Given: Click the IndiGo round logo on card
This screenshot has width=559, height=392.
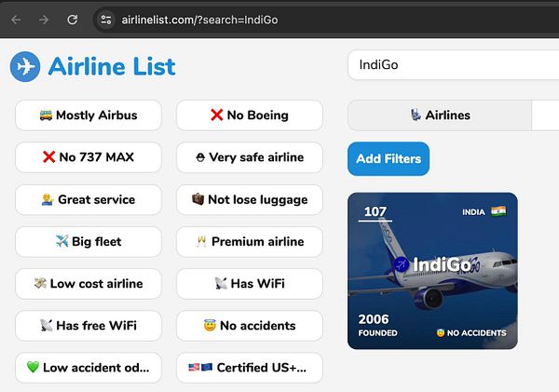Looking at the screenshot, I should point(402,264).
